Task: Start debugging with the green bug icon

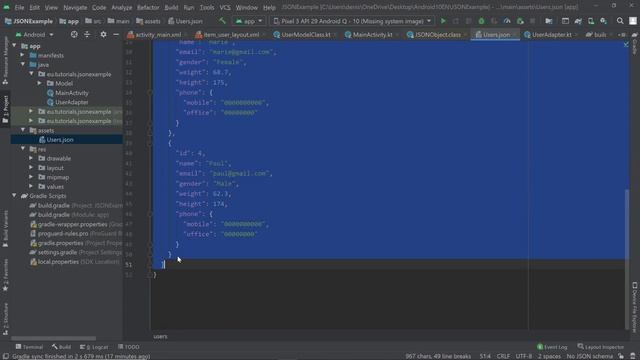Action: [481, 21]
